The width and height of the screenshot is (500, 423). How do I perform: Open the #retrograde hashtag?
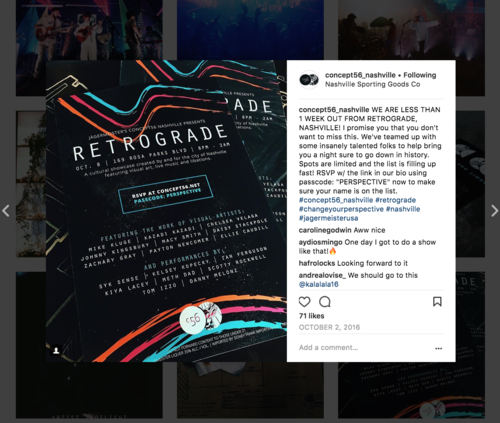[x=395, y=200]
